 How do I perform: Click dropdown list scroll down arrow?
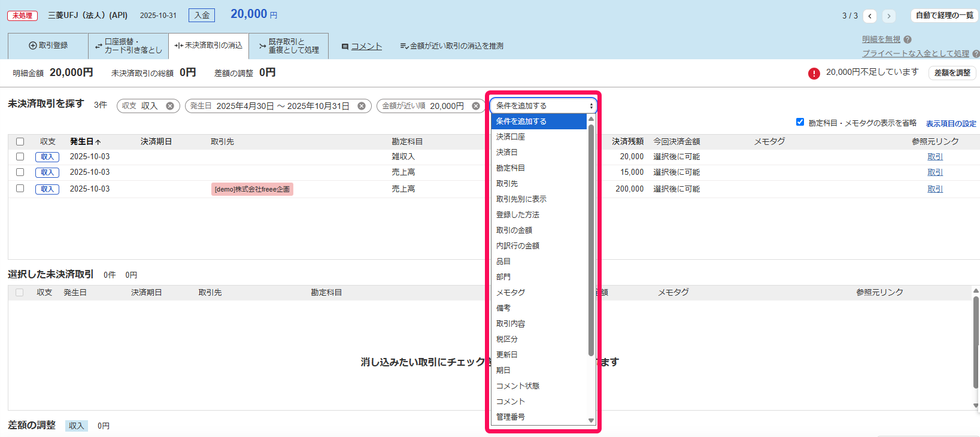(591, 421)
